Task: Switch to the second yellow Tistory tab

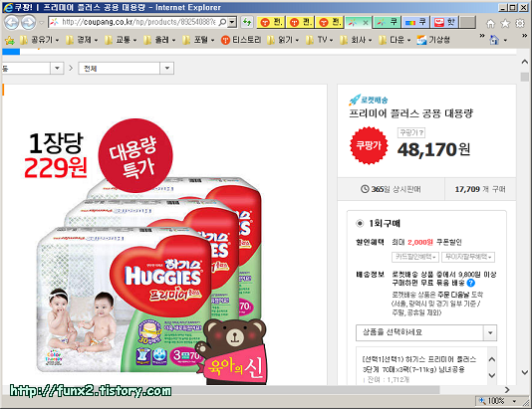Action: pos(301,22)
